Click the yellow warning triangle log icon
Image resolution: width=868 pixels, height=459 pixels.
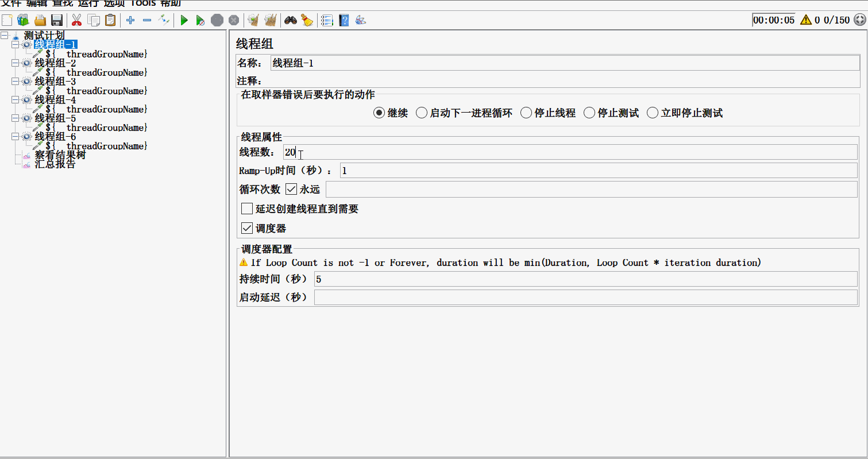tap(806, 20)
